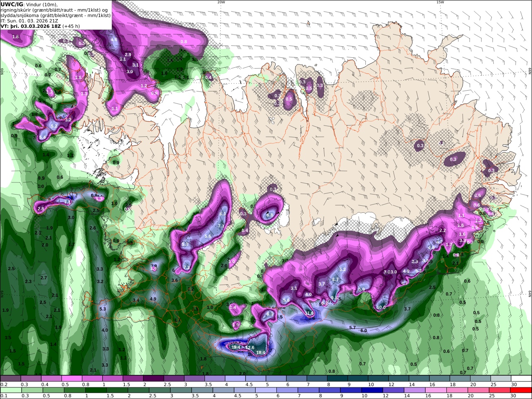Click the white swatch ending the top legend row
This screenshot has height=399, width=532.
pyautogui.click(x=521, y=379)
